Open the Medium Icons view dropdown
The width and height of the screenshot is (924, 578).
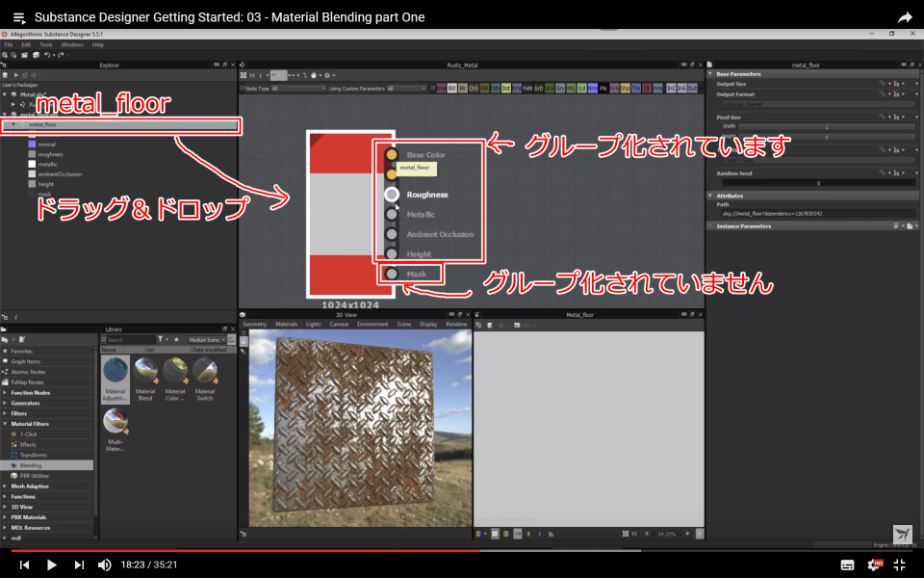(x=207, y=340)
